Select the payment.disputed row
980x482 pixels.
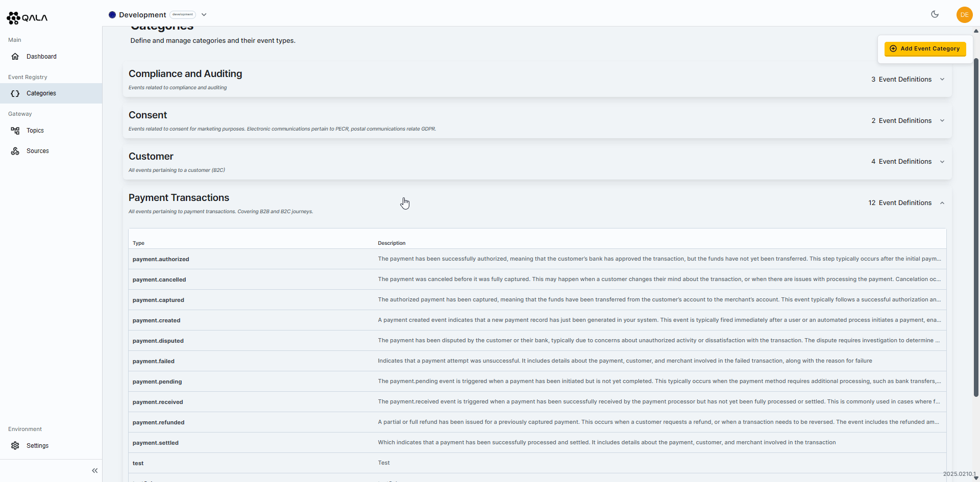537,341
